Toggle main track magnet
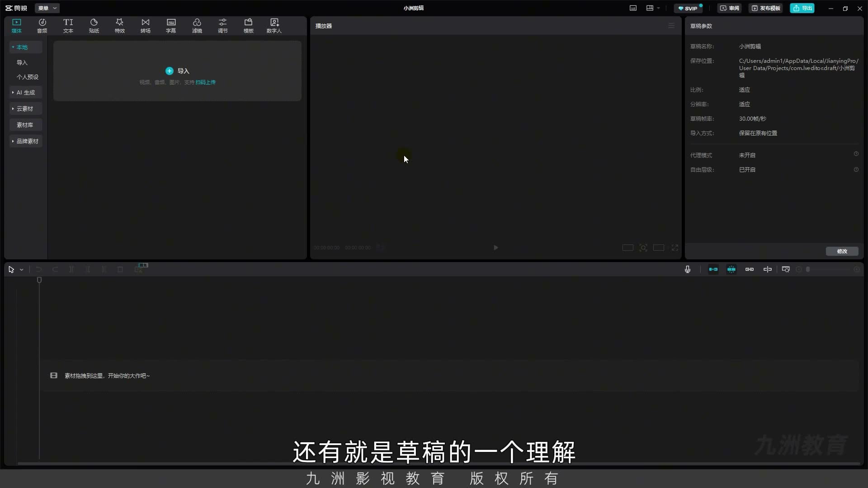Screen dimensions: 868x488 713,270
